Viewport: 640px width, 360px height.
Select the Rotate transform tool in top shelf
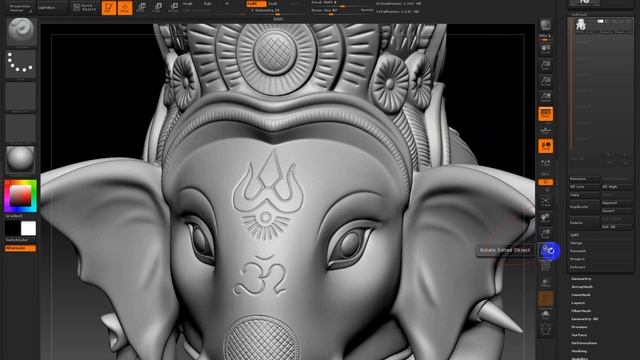click(173, 8)
